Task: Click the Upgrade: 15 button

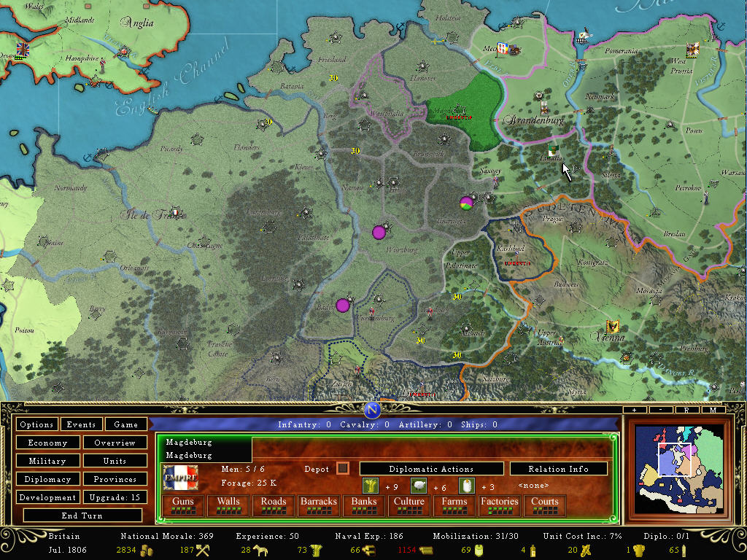Action: click(115, 497)
